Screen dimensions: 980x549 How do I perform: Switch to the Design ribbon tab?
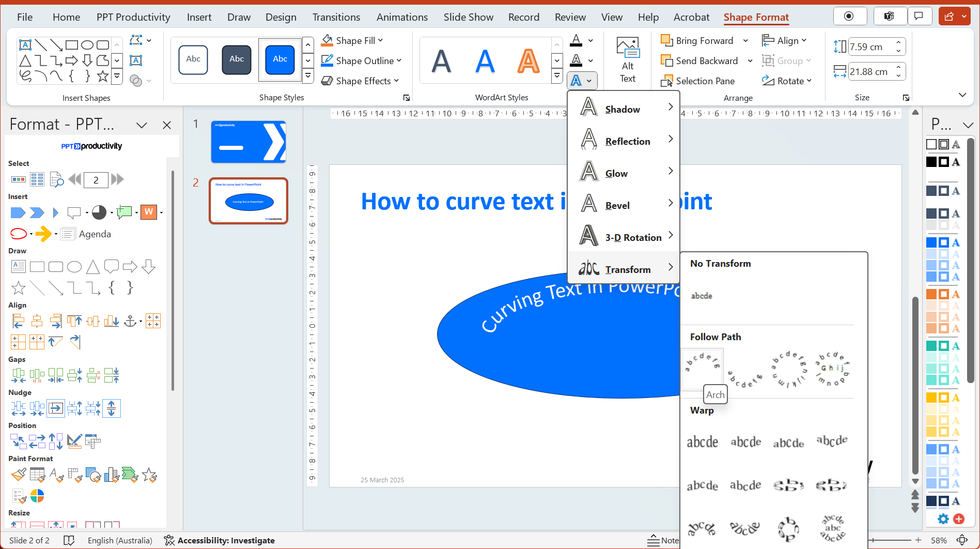pos(281,17)
